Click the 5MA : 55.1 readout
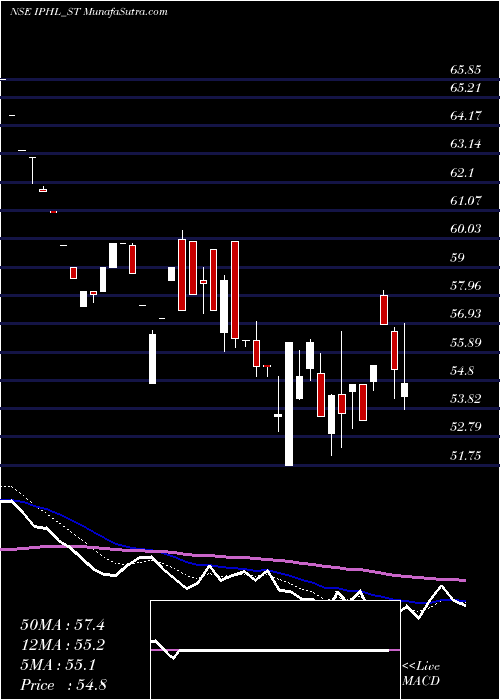500x700 pixels. [x=58, y=666]
